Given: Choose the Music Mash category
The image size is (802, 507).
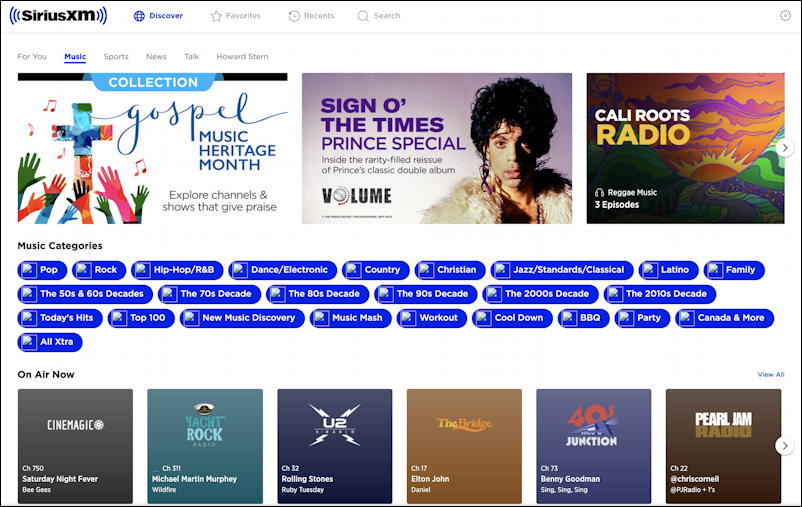Looking at the screenshot, I should click(350, 318).
